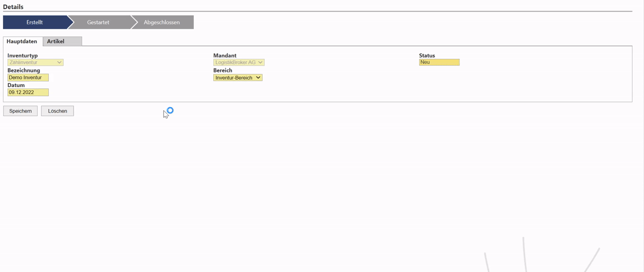The height and width of the screenshot is (272, 644).
Task: Click the Status field showing Neu
Action: click(x=439, y=62)
